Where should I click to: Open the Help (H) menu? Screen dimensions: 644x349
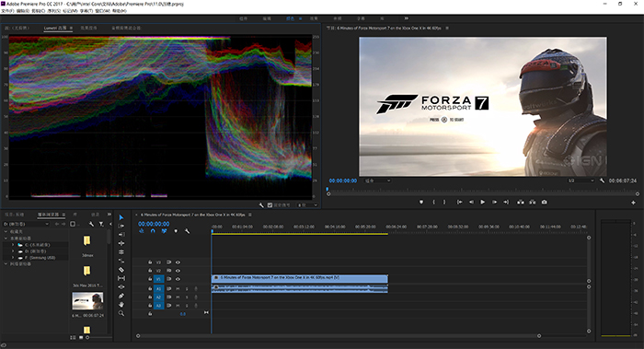pyautogui.click(x=119, y=11)
